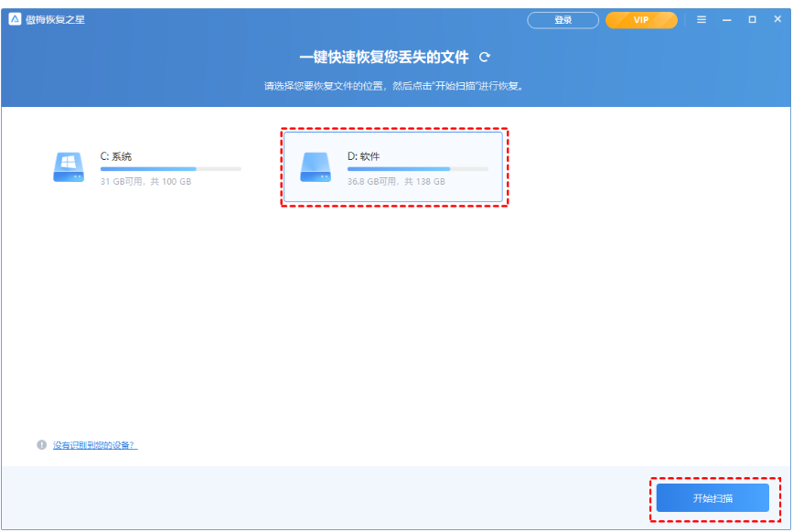Refresh the drive list with the reload icon
This screenshot has height=532, width=793.
tap(485, 57)
